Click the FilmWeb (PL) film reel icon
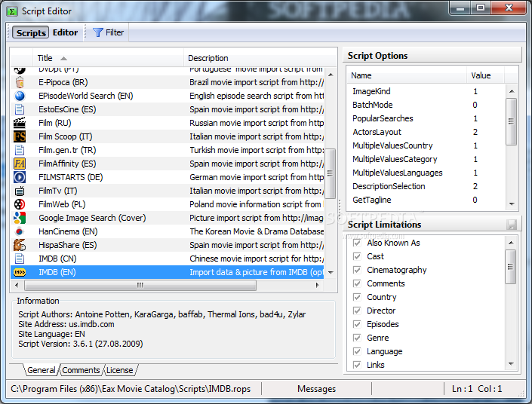Screen dimensions: 532x404 (x=20, y=204)
